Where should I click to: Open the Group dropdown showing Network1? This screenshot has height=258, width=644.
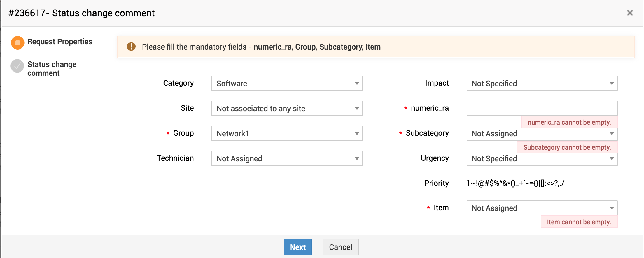tap(287, 134)
